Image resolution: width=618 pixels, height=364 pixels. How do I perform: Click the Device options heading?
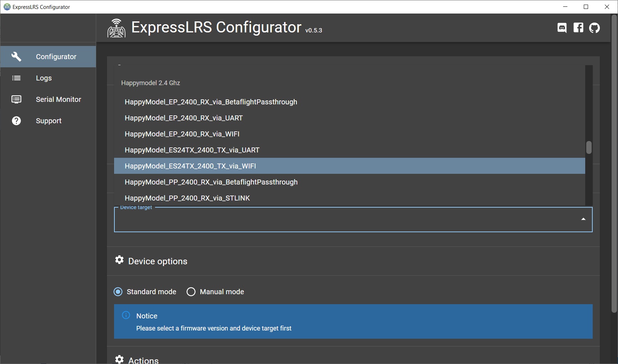coord(158,261)
